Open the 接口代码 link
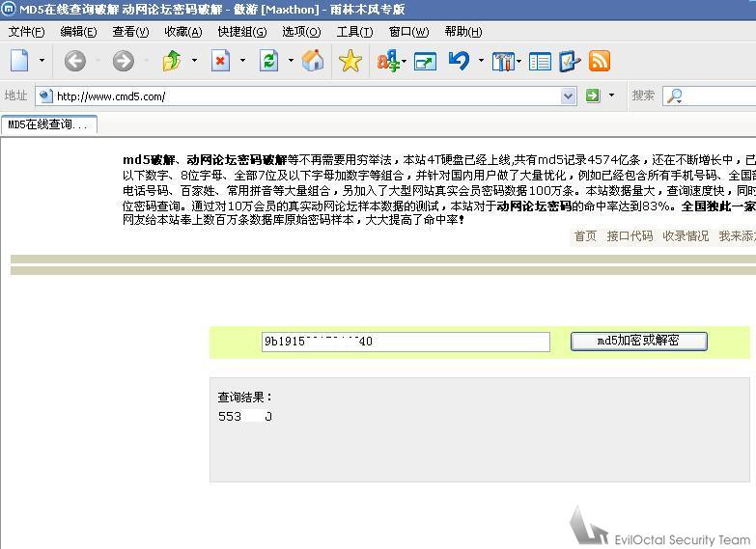 coord(630,235)
